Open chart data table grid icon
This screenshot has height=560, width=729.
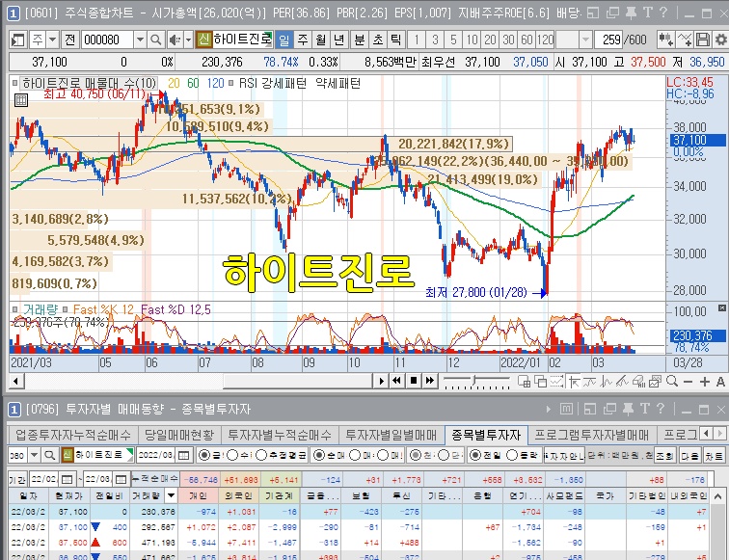(21, 99)
